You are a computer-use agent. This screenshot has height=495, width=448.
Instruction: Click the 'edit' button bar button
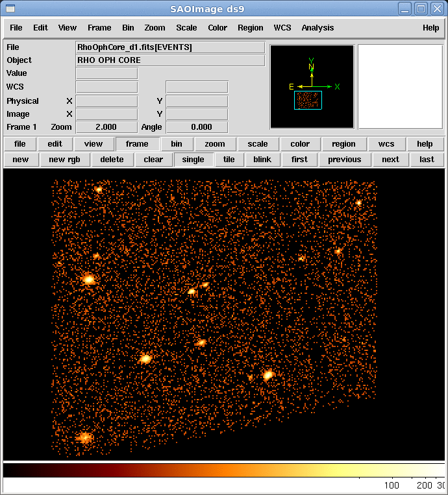tap(55, 144)
